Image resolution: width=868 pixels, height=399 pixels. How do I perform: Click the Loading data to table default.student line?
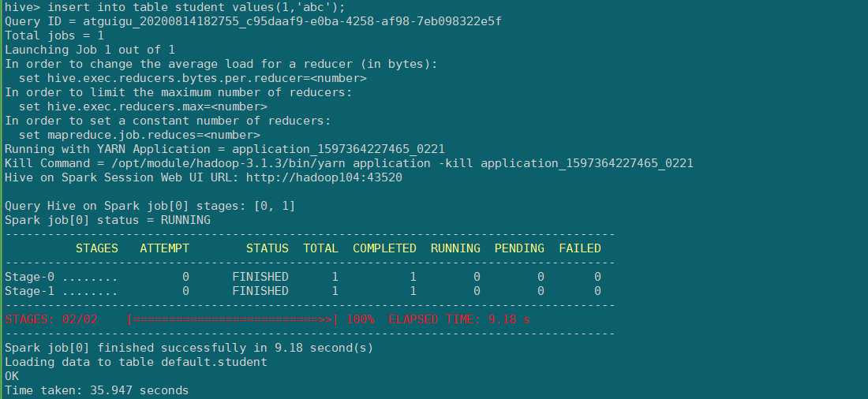(136, 362)
